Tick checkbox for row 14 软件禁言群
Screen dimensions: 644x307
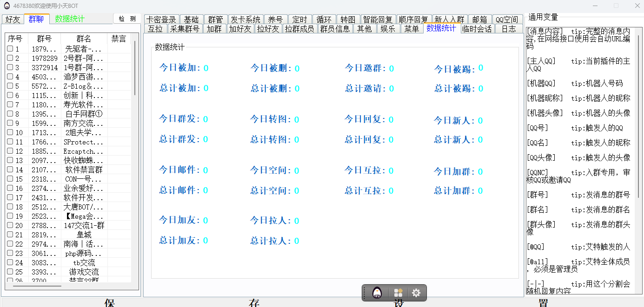point(10,170)
